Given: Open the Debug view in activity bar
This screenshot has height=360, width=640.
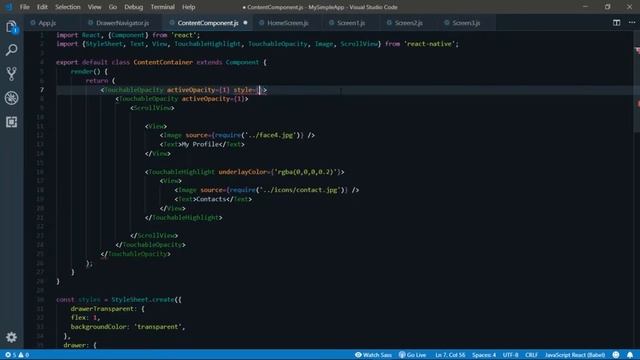Looking at the screenshot, I should [11, 98].
